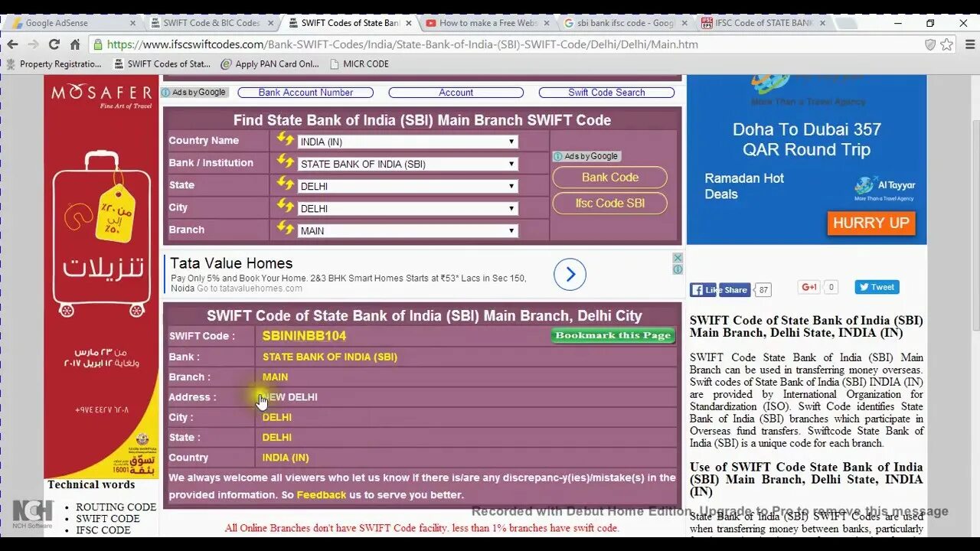Click the address bar URL field
This screenshot has height=551, width=980.
pos(505,44)
